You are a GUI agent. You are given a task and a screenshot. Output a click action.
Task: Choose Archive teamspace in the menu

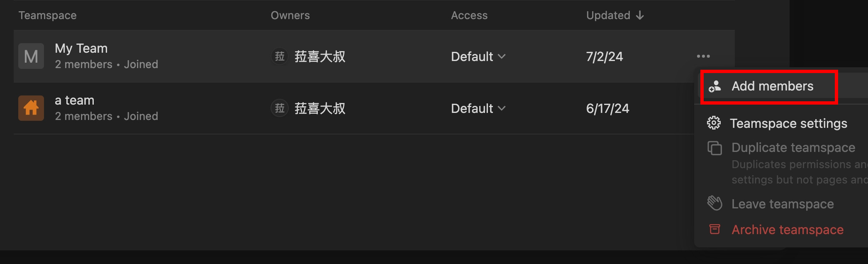(787, 230)
